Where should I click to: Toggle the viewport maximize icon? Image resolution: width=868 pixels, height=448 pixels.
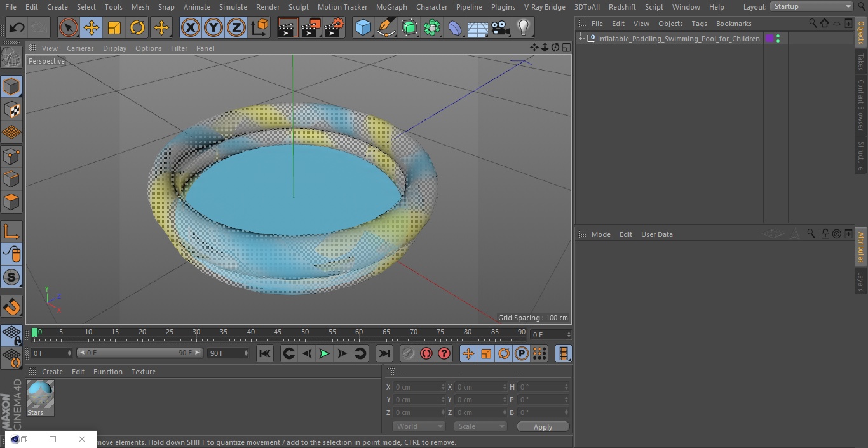[x=566, y=48]
